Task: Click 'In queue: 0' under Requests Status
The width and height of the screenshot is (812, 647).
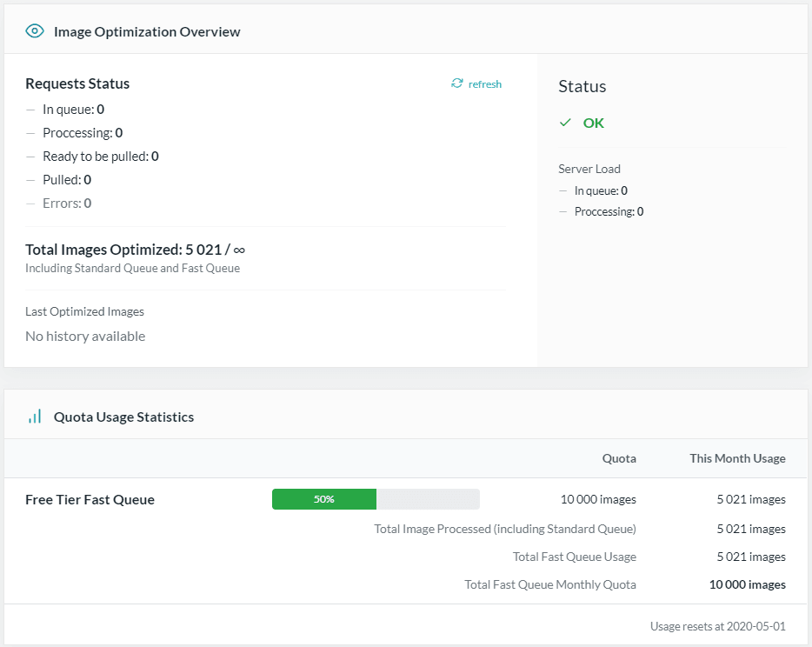Action: [74, 110]
